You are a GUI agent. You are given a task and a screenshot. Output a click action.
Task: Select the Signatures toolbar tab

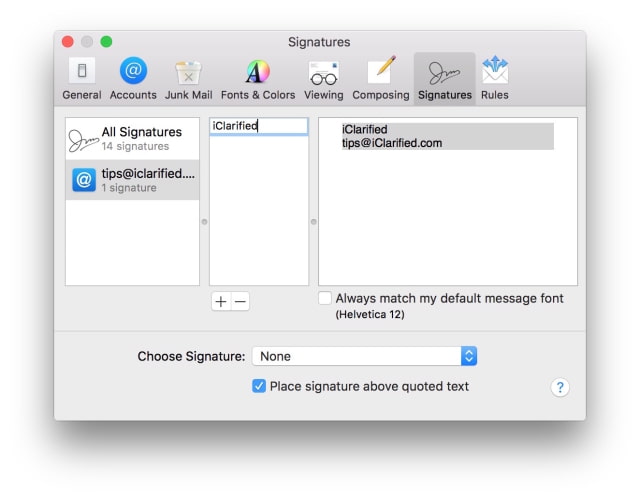[x=444, y=78]
